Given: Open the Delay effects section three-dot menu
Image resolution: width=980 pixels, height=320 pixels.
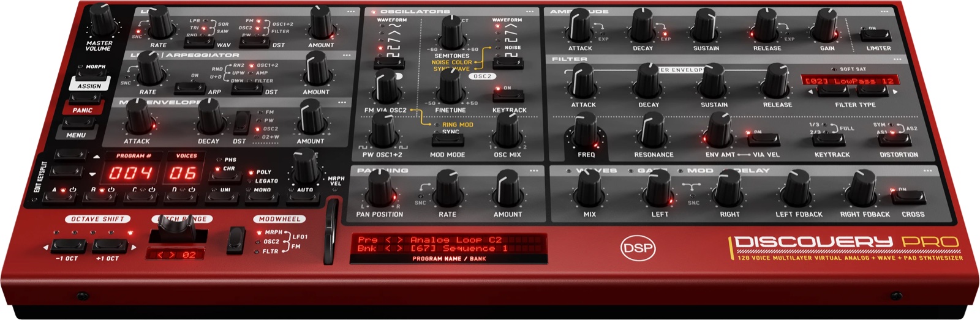Looking at the screenshot, I should click(929, 171).
